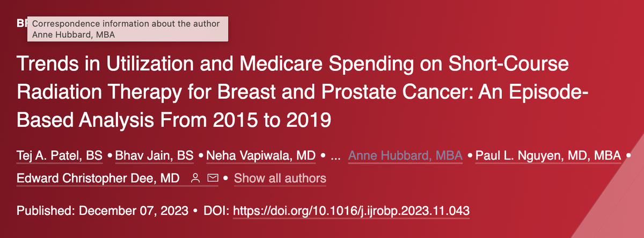Open the doi.org article link
The image size is (644, 238).
(x=352, y=210)
